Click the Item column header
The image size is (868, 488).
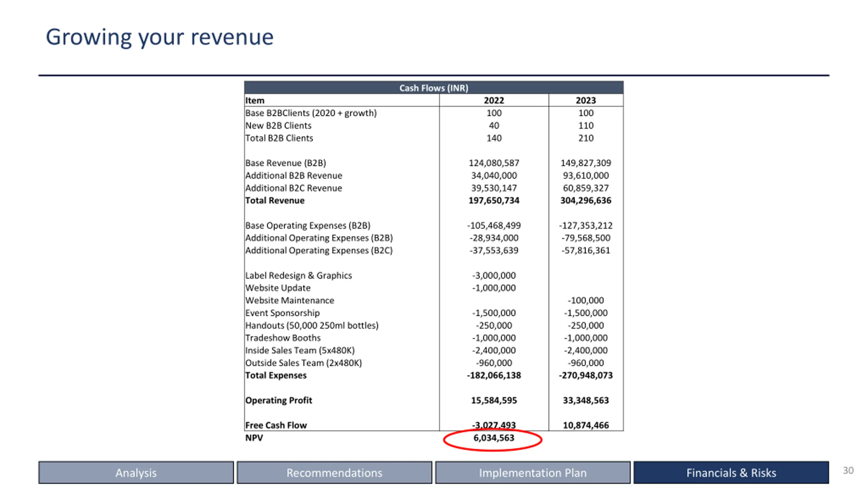click(x=255, y=100)
